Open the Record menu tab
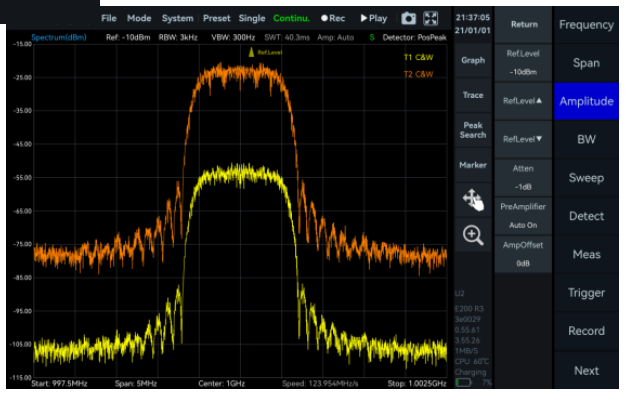625x395 pixels. coord(586,331)
